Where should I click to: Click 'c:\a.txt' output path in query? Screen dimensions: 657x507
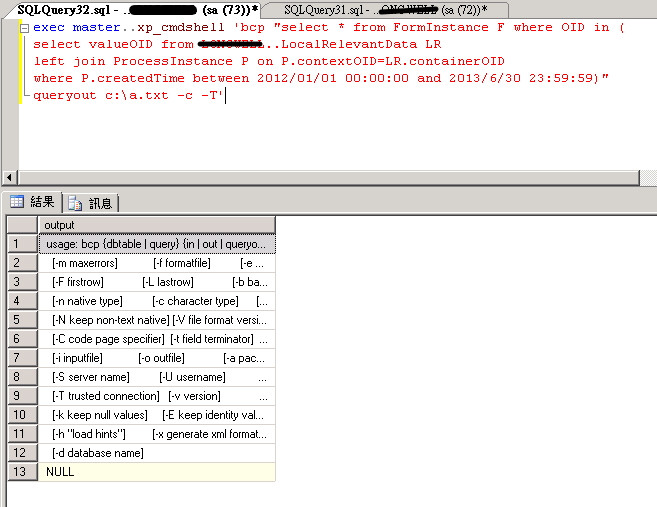[x=136, y=96]
